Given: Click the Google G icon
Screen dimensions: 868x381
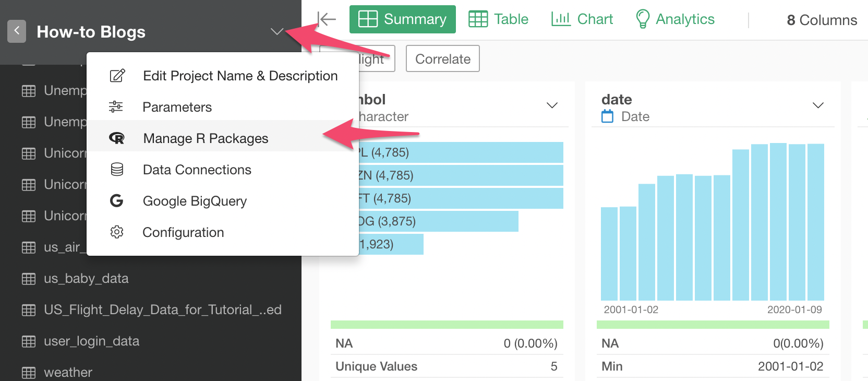Looking at the screenshot, I should 117,201.
